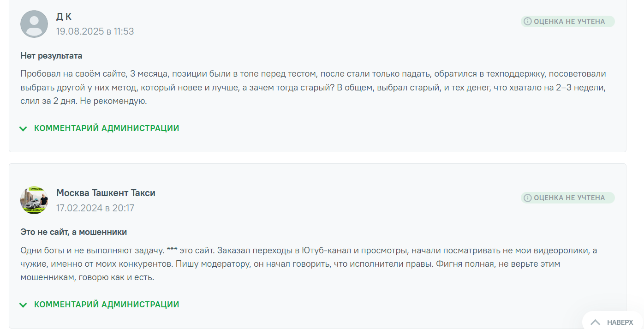
Task: Click the up-arrow chevron inside the НАВЕРХ control
Action: (x=596, y=322)
